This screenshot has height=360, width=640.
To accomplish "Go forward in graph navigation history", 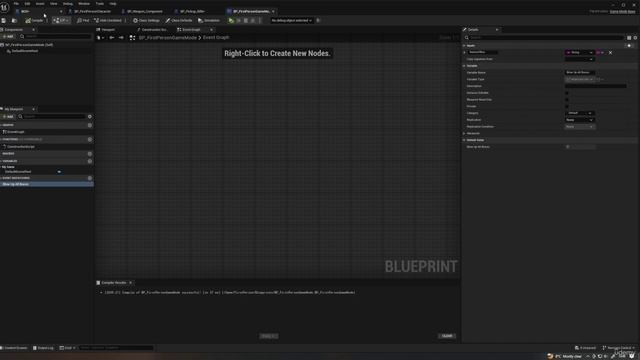I will tap(121, 38).
